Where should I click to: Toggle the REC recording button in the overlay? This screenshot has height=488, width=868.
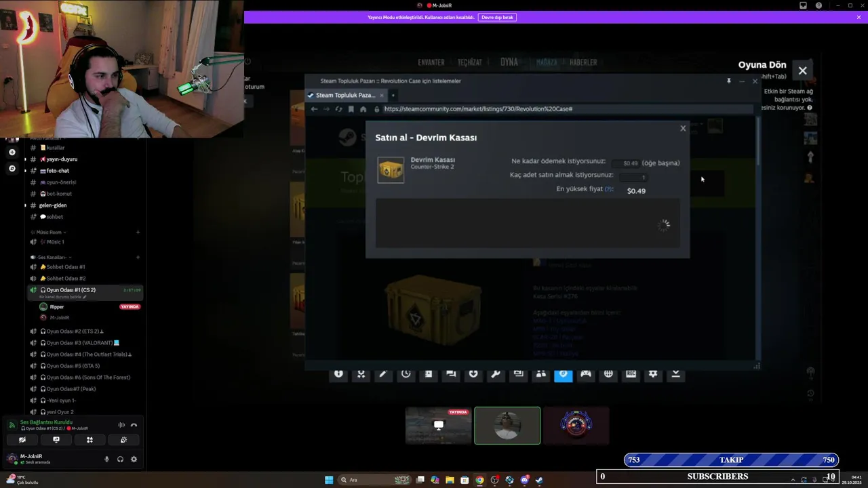tap(631, 374)
